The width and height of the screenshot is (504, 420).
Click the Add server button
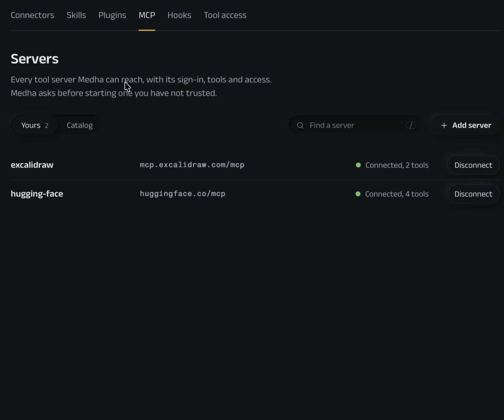tap(466, 125)
